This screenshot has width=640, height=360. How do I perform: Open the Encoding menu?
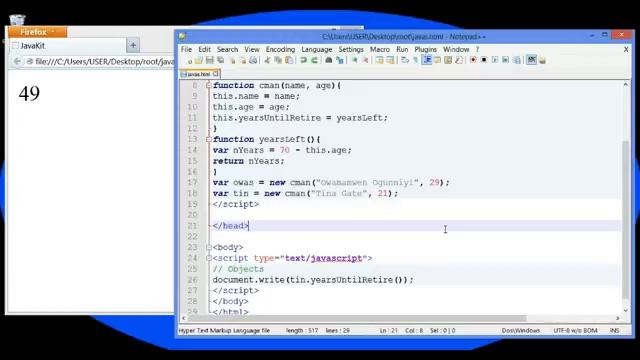point(280,49)
